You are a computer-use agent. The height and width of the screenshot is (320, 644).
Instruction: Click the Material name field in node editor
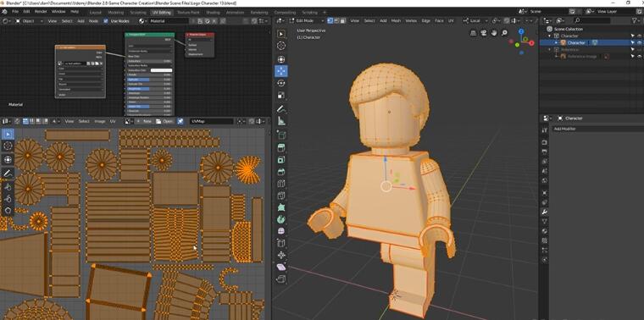[x=169, y=21]
